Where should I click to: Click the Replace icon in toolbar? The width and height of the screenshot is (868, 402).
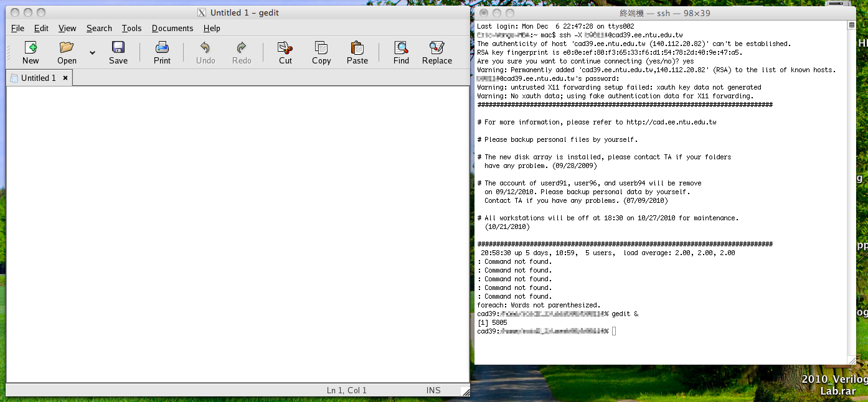coord(436,48)
